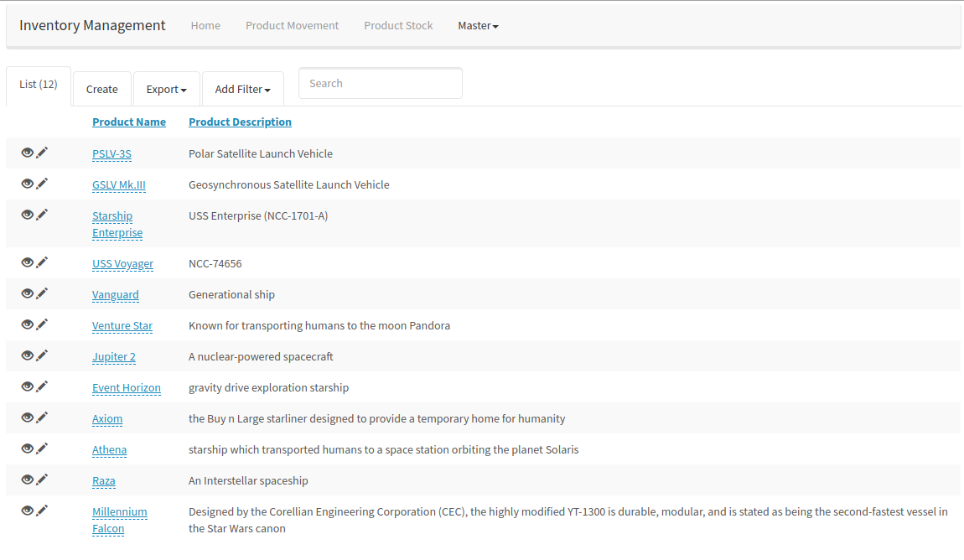The height and width of the screenshot is (560, 964).
Task: View Axiom row using the eye icon
Action: coord(27,417)
